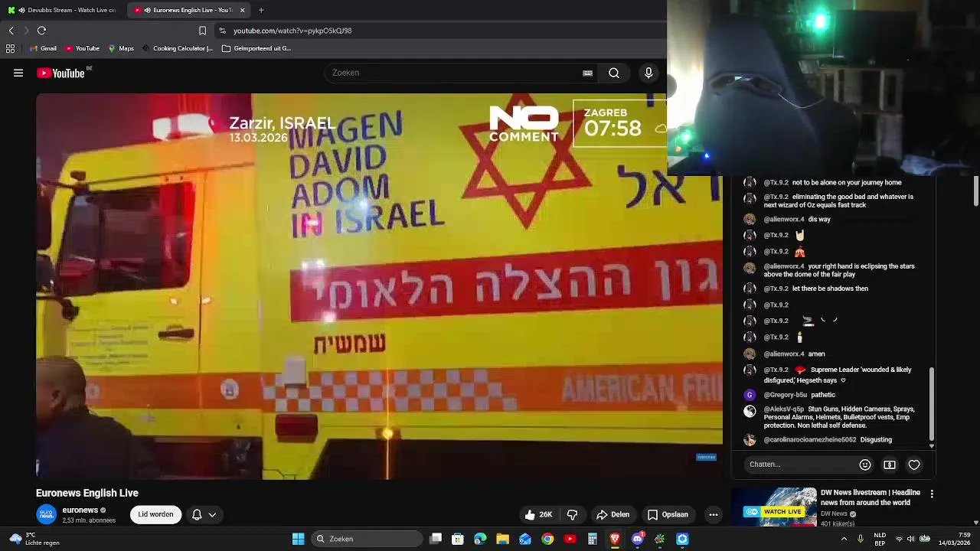
Task: Open Discord from taskbar
Action: 637,539
